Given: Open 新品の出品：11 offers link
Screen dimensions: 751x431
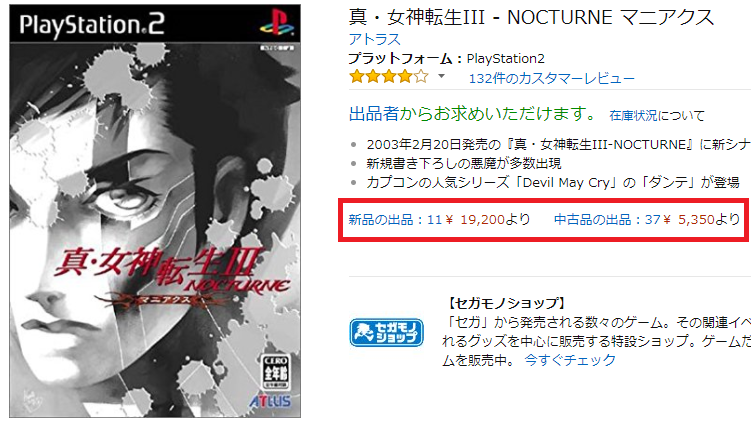Looking at the screenshot, I should (x=395, y=220).
